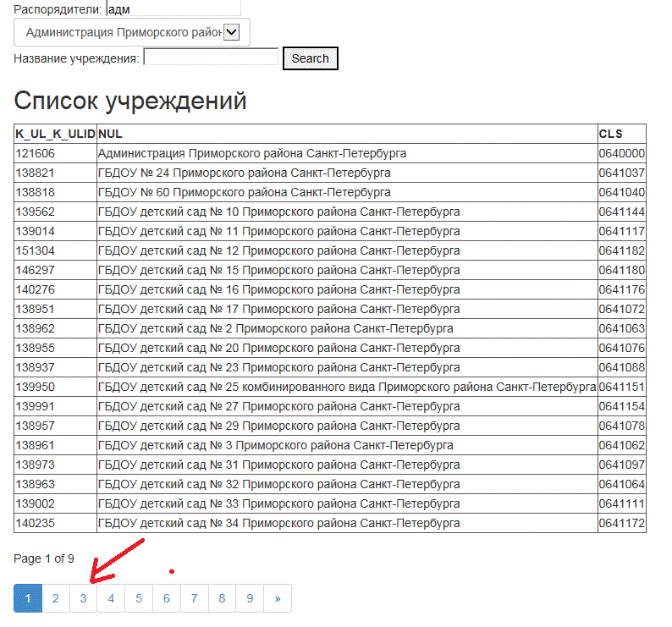Screen dimensions: 672x627
Task: Go to pagination page 6
Action: (166, 598)
